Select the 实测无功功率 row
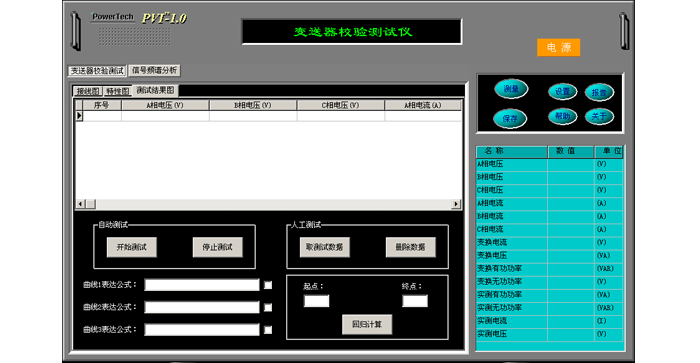This screenshot has width=700, height=363. coord(550,308)
